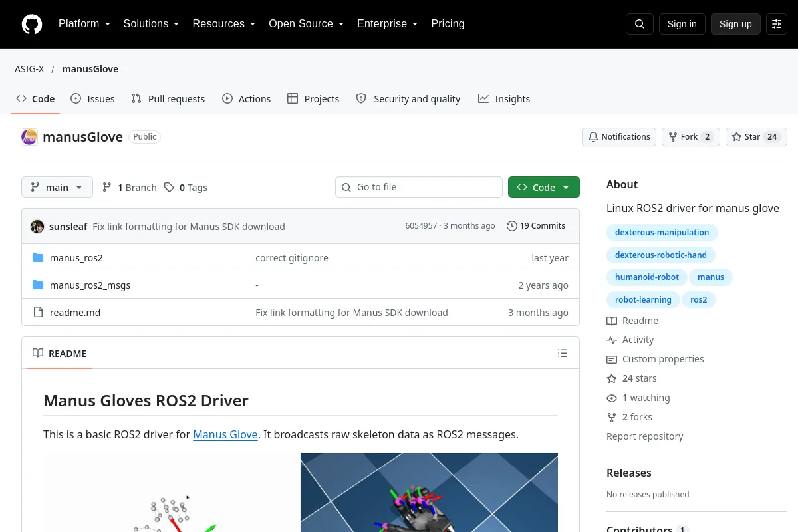Switch to the Issues tab

[x=92, y=99]
